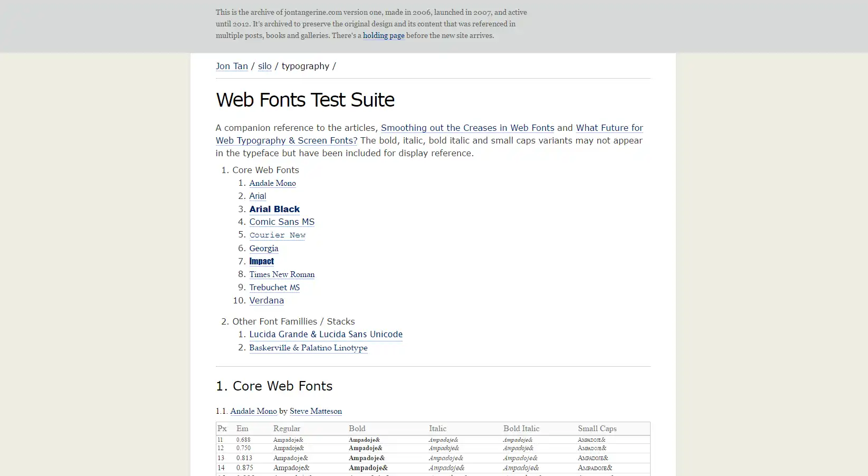Image resolution: width=868 pixels, height=476 pixels.
Task: Jump to Arial Black section
Action: click(x=274, y=209)
